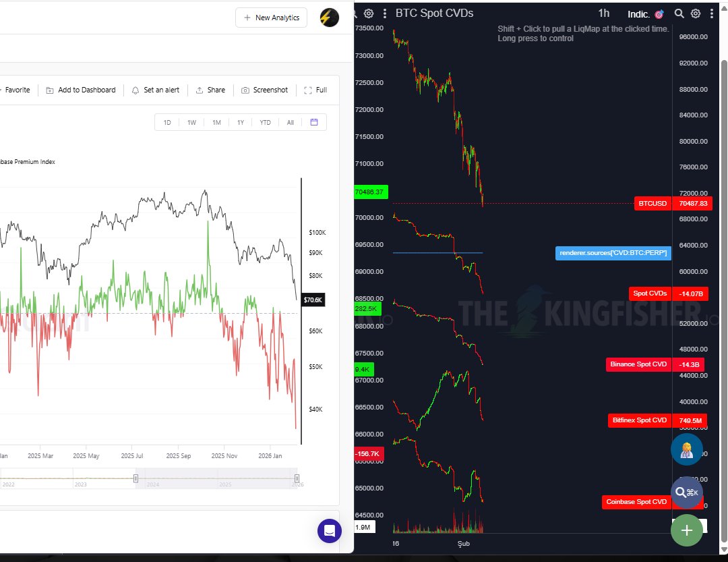Click the green 282.5K axis marker
This screenshot has height=562, width=728.
(x=367, y=308)
